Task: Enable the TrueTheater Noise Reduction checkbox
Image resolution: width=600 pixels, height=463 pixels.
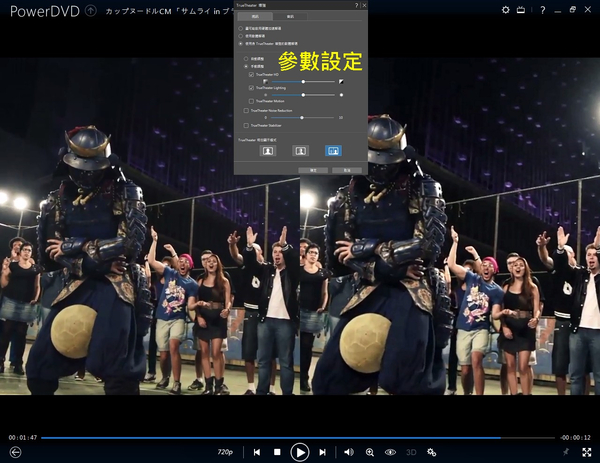Action: [245, 111]
